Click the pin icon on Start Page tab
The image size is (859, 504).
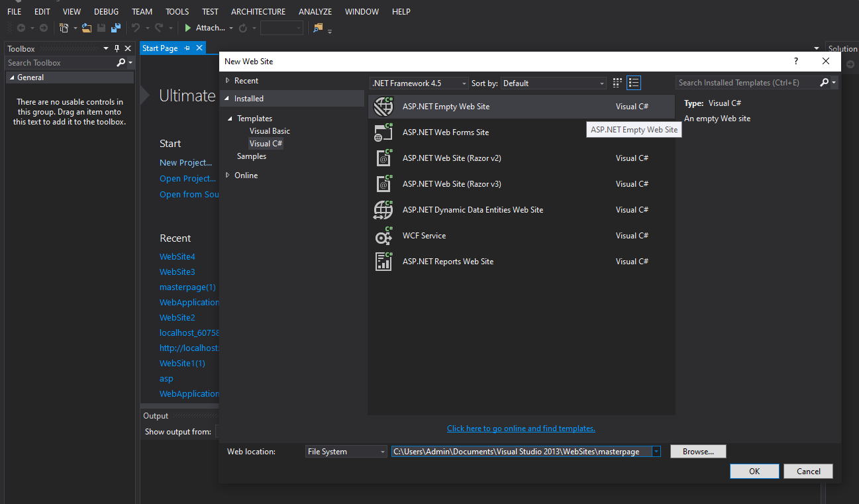187,48
